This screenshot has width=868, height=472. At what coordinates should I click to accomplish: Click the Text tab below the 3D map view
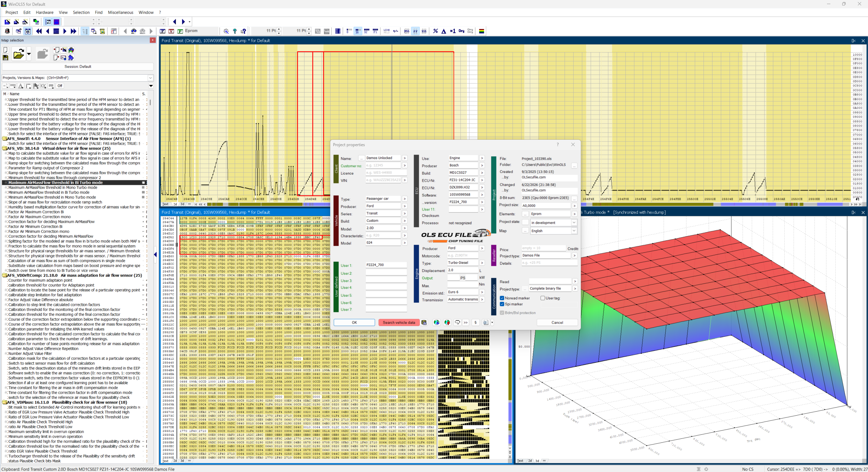(x=520, y=461)
